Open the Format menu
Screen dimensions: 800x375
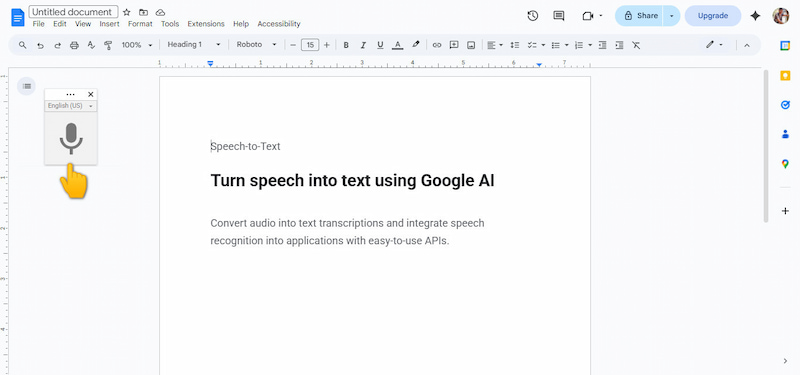pos(140,24)
